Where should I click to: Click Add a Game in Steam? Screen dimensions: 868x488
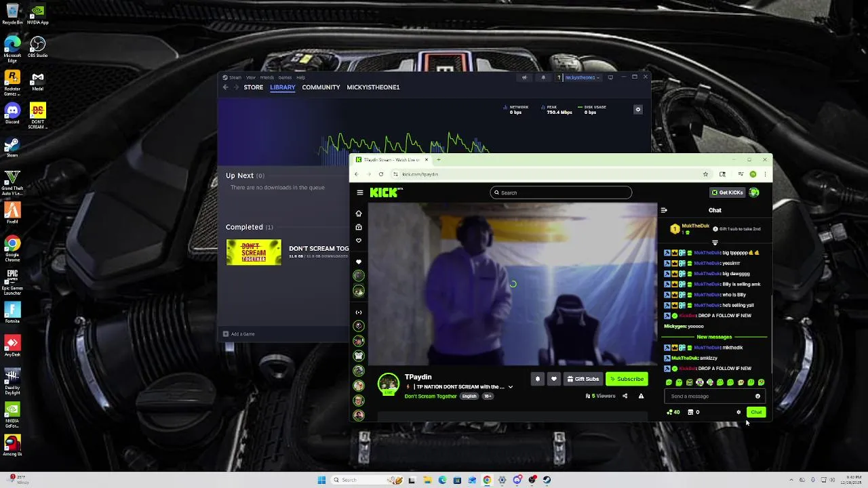(x=239, y=333)
